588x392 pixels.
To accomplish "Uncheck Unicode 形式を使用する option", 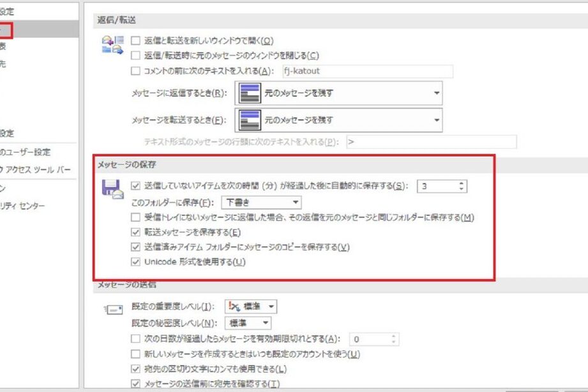I will point(135,262).
